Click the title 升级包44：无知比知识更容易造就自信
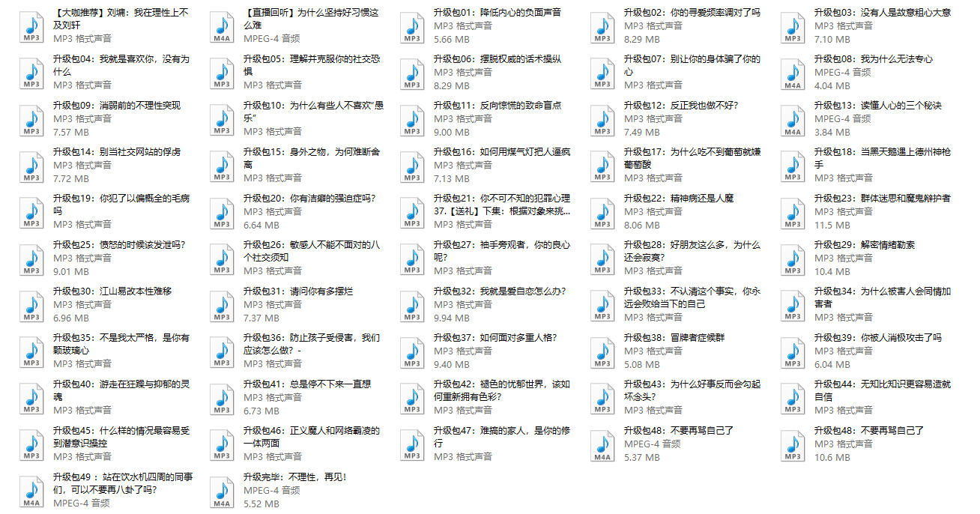 (x=882, y=390)
